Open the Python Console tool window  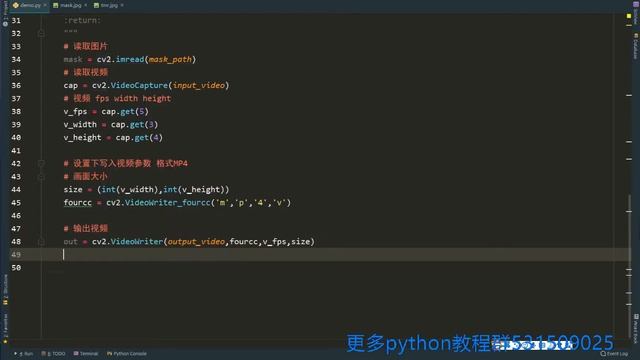coord(127,353)
